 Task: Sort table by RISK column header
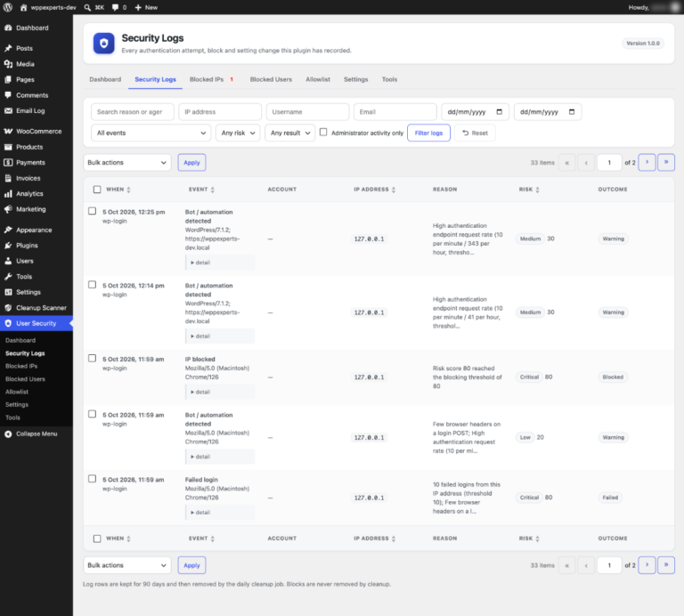point(529,190)
